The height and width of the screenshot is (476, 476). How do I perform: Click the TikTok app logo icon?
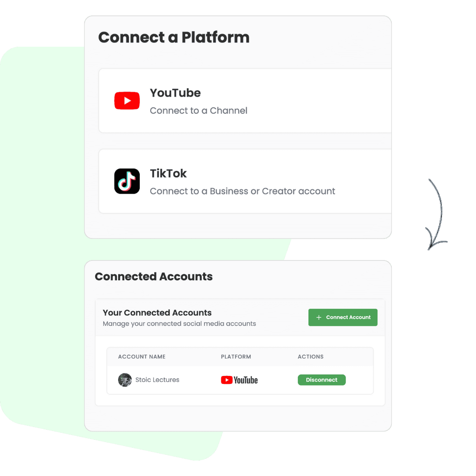point(127,181)
